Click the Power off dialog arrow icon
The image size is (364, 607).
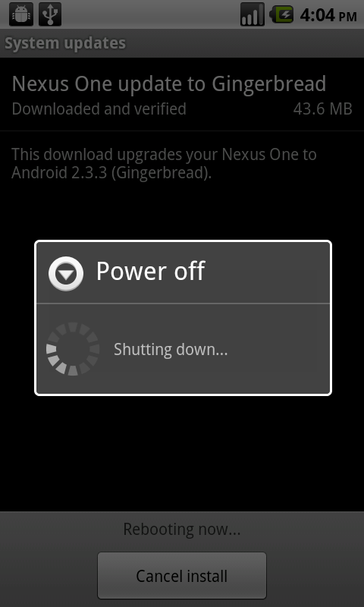(66, 274)
